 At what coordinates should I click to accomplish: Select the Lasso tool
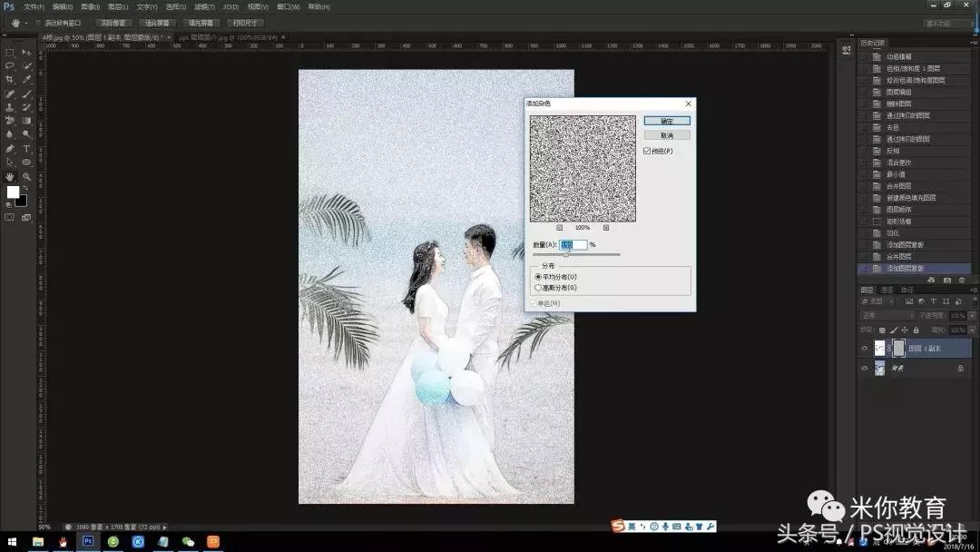click(x=9, y=65)
